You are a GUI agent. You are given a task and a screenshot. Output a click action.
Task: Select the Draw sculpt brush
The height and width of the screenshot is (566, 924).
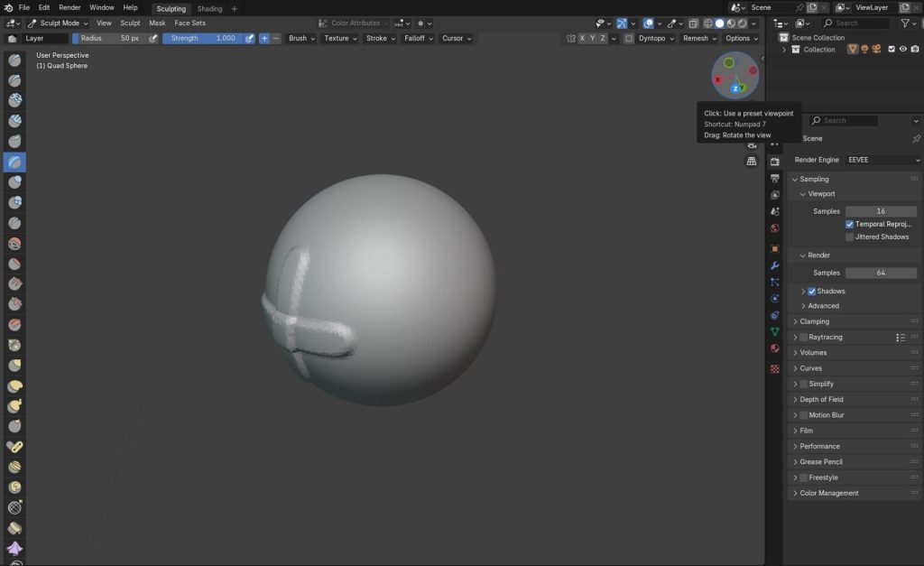point(14,60)
